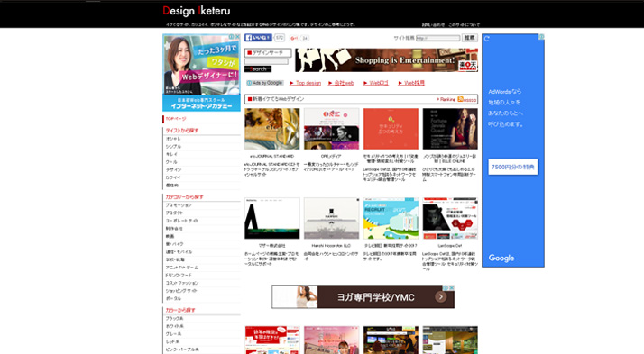This screenshot has height=354, width=644.
Task: Open the red security site thumbnail
Action: 391,129
